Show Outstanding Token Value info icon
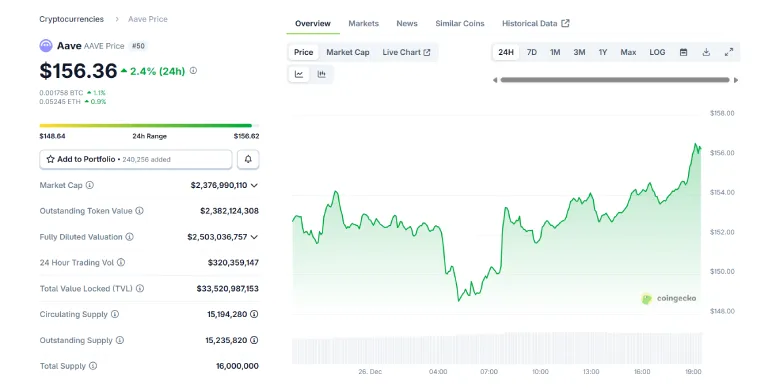Image resolution: width=783 pixels, height=388 pixels. pos(139,211)
